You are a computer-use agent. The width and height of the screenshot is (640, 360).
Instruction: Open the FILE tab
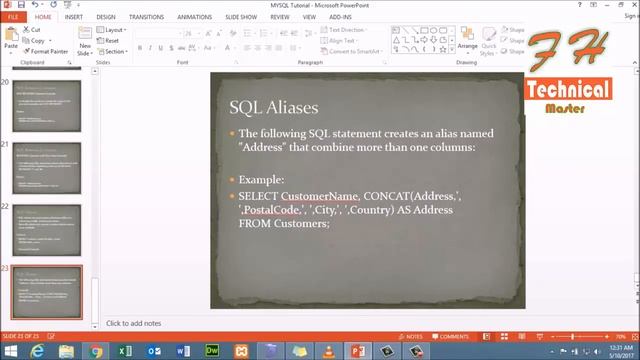13,17
